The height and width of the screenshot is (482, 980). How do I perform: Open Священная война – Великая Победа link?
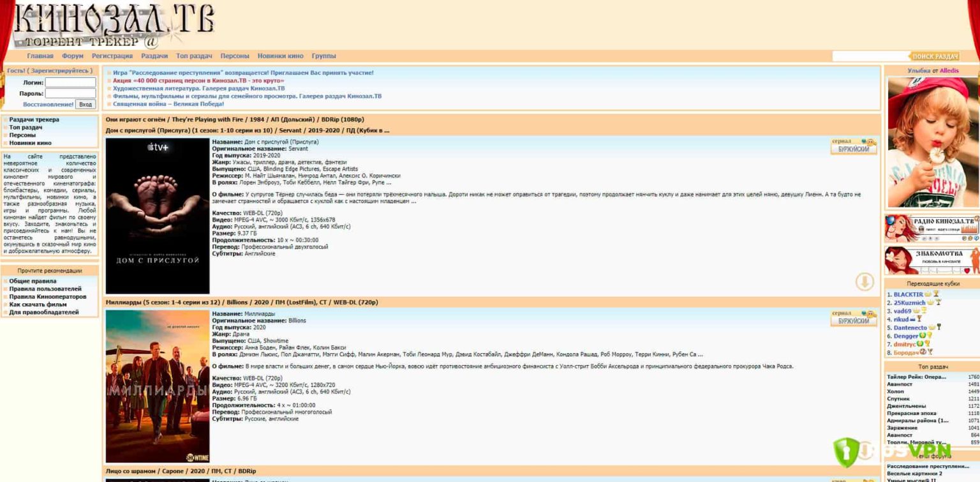click(168, 103)
